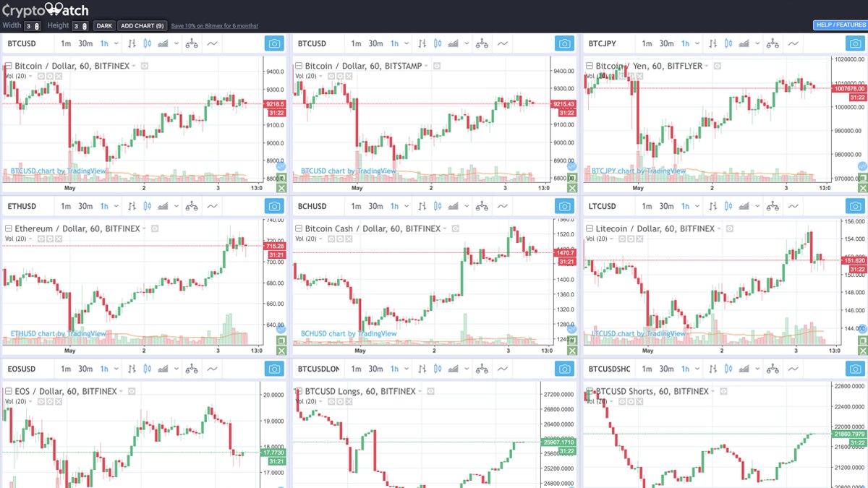Open HELP / FEATURES
Viewport: 868px width, 488px height.
point(839,25)
